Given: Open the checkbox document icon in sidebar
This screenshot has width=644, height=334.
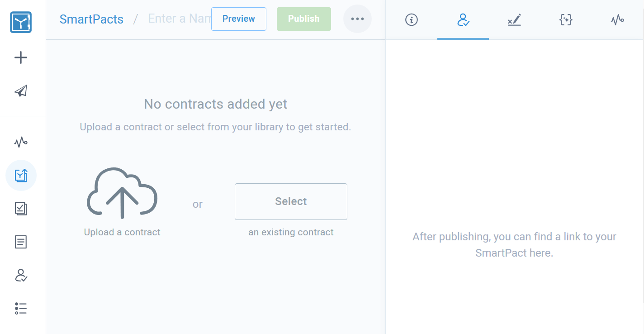Looking at the screenshot, I should coord(21,209).
